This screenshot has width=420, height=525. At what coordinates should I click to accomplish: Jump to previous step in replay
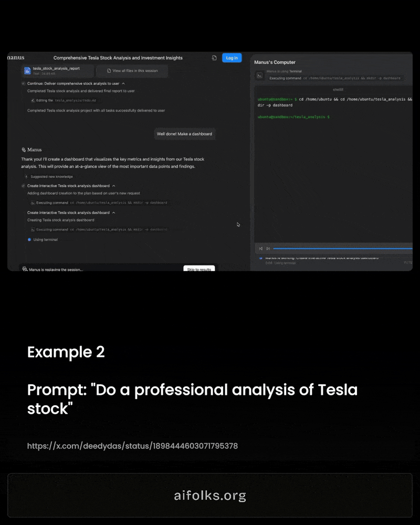coord(261,248)
